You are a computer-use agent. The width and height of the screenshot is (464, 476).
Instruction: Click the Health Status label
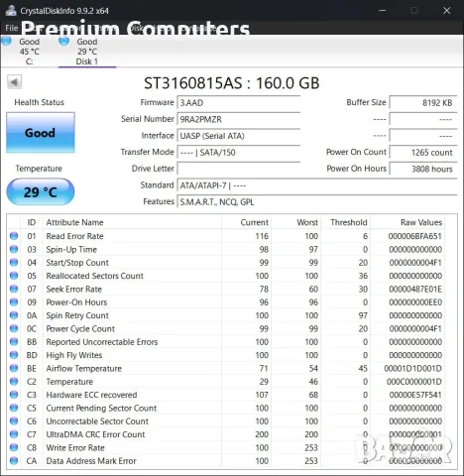39,102
